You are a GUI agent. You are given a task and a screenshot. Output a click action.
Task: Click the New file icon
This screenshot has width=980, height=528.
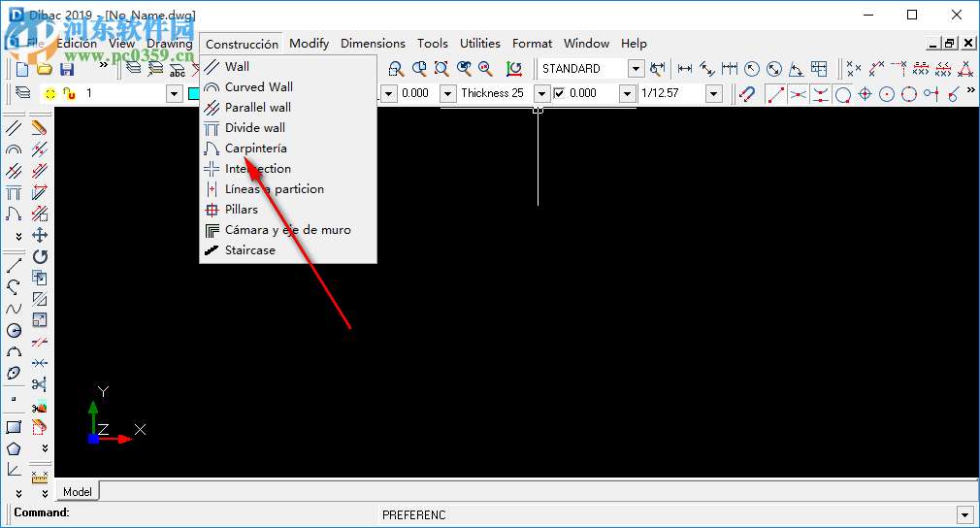pos(22,69)
